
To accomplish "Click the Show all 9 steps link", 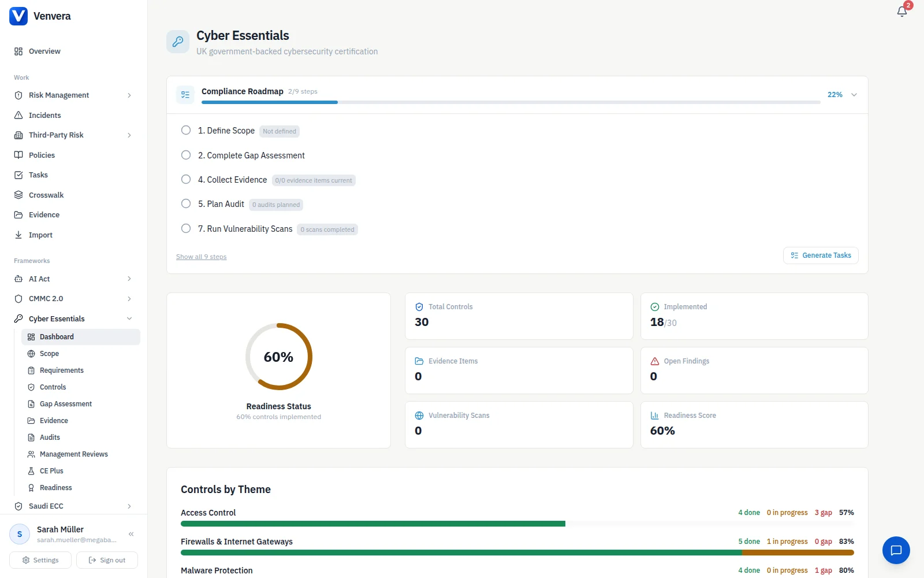I will [202, 257].
